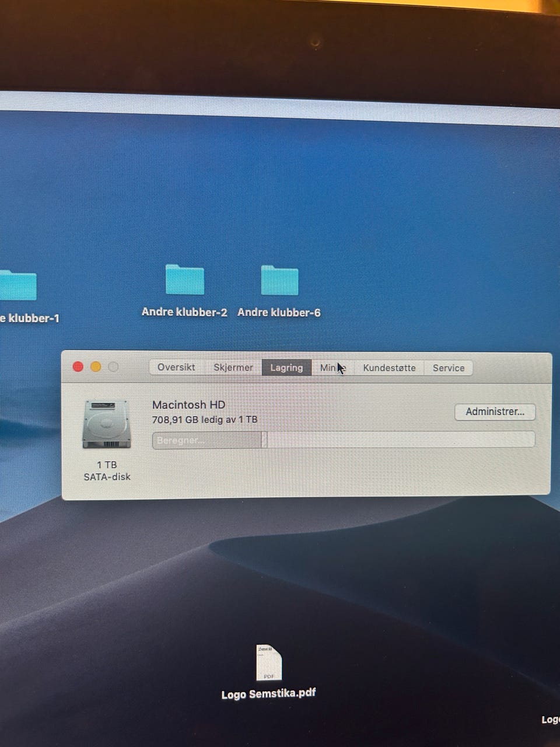Switch to the Kundestøtte tab

[389, 368]
